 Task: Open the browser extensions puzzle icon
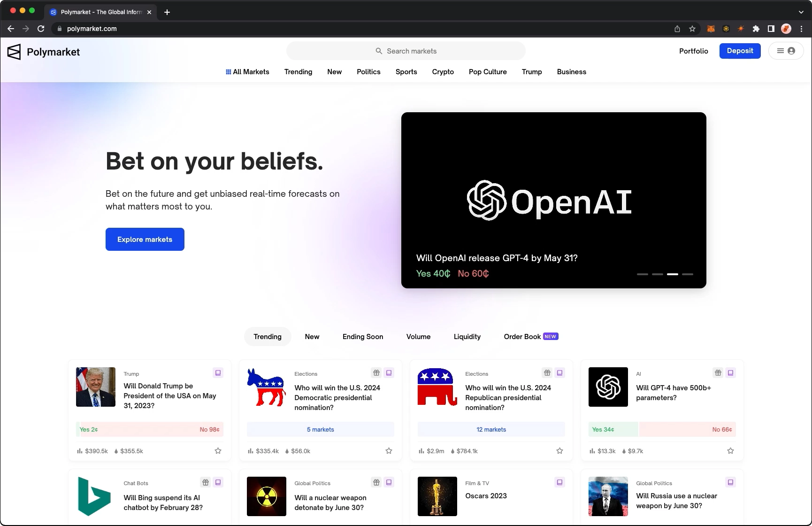tap(756, 29)
